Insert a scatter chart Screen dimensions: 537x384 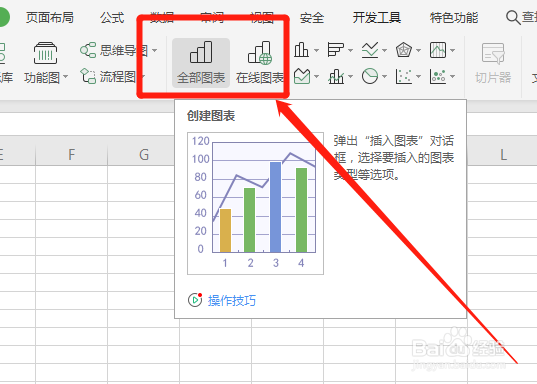403,76
